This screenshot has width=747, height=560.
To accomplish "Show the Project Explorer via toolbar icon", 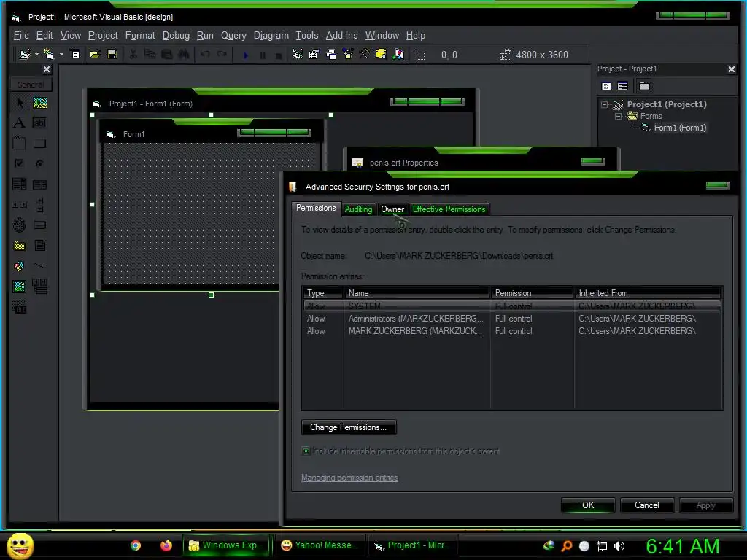I will pos(298,54).
